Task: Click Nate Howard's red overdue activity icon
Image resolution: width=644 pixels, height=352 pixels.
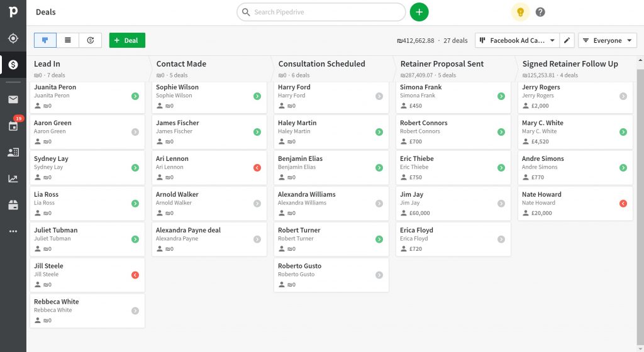Action: pos(623,204)
